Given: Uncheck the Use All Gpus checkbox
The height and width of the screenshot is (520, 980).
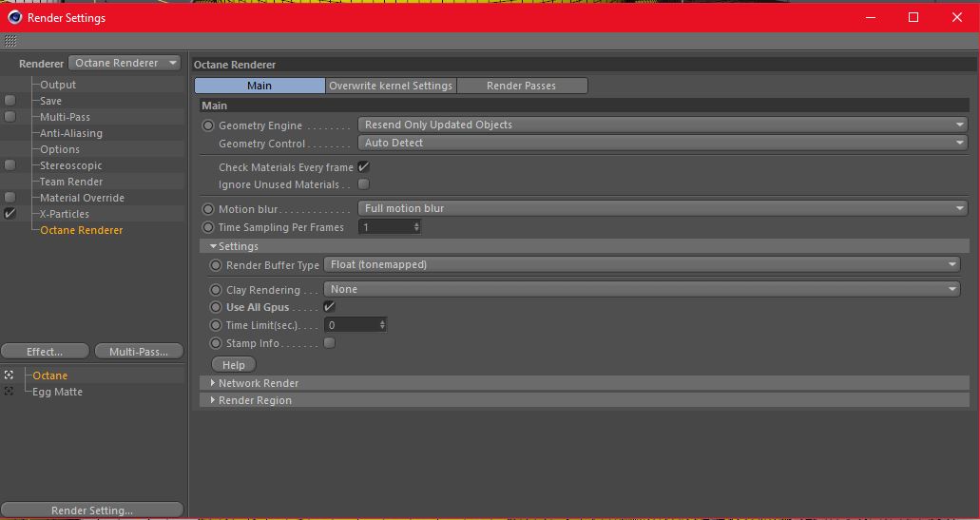Looking at the screenshot, I should [x=330, y=307].
